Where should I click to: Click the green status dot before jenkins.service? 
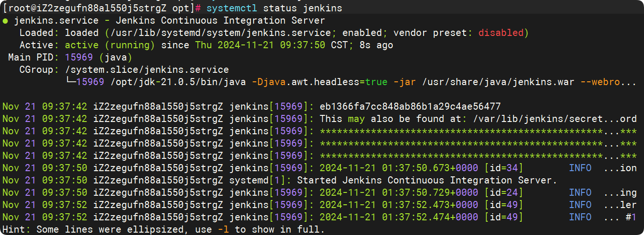click(x=5, y=21)
